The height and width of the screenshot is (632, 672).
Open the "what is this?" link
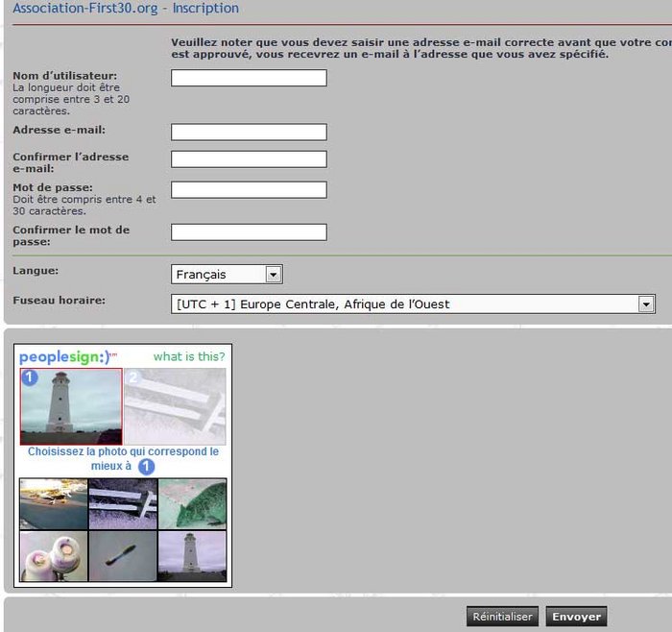tap(189, 356)
